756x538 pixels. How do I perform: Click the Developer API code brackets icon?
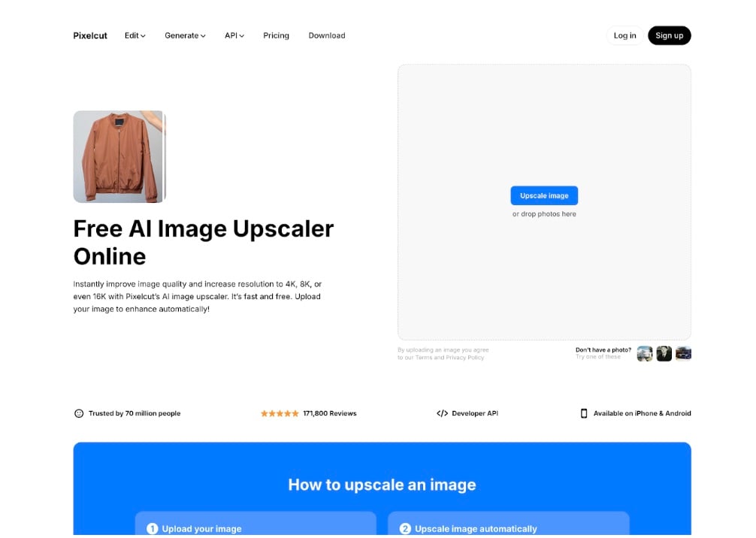[x=442, y=413]
